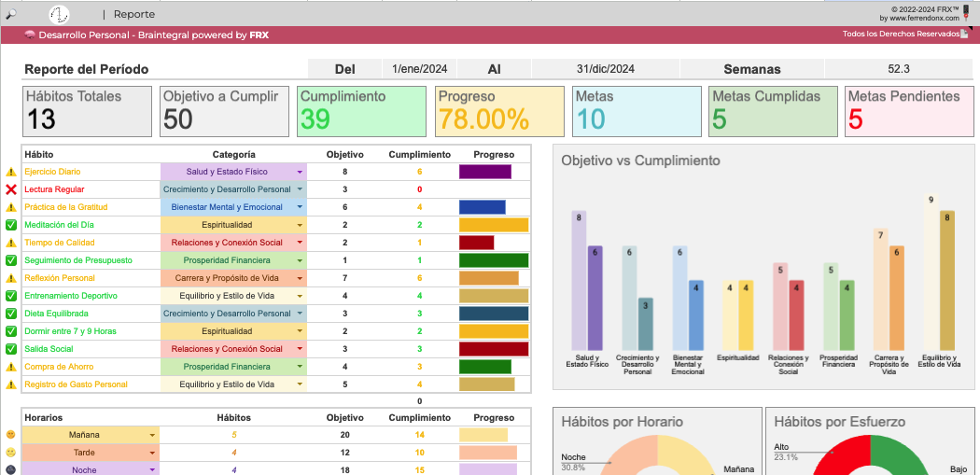The height and width of the screenshot is (475, 980).
Task: Open category dropdown for Seguimiento de Presupuesto
Action: pos(300,260)
